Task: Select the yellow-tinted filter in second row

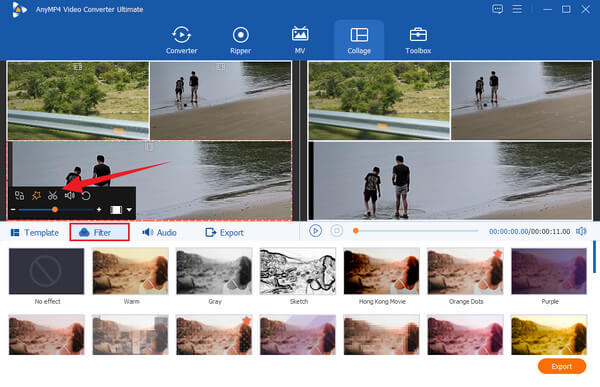Action: tap(549, 335)
